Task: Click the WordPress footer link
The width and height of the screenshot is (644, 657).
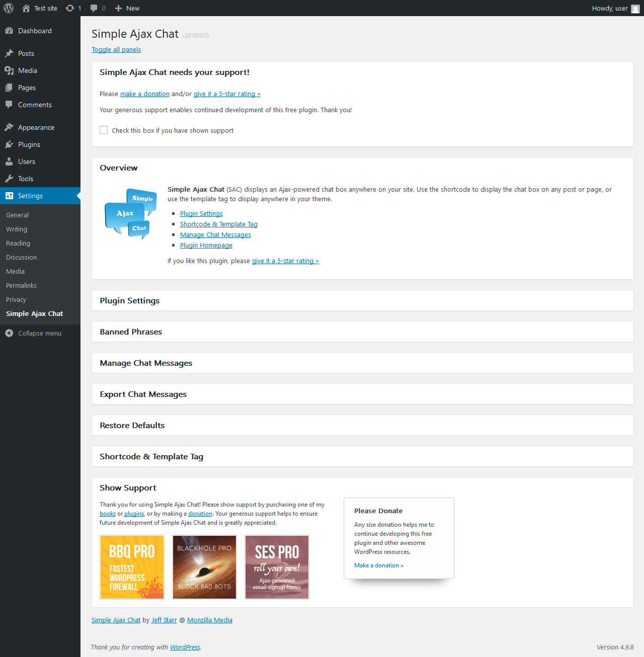Action: [185, 647]
